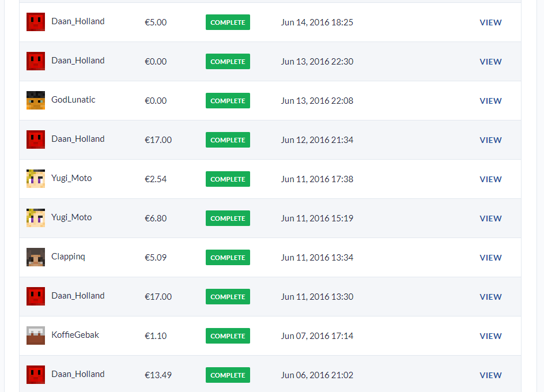Click Daan_Holland avatar on €13.49 payment

coord(36,375)
